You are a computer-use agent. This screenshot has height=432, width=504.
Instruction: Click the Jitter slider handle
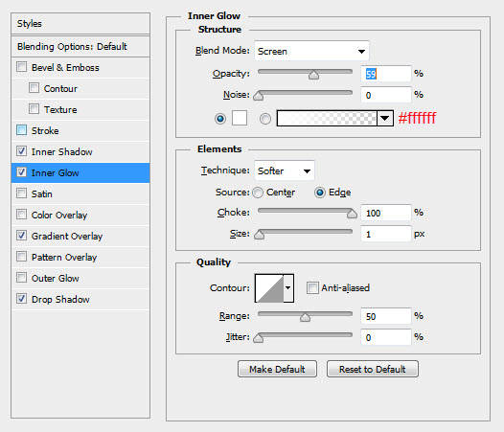[258, 338]
